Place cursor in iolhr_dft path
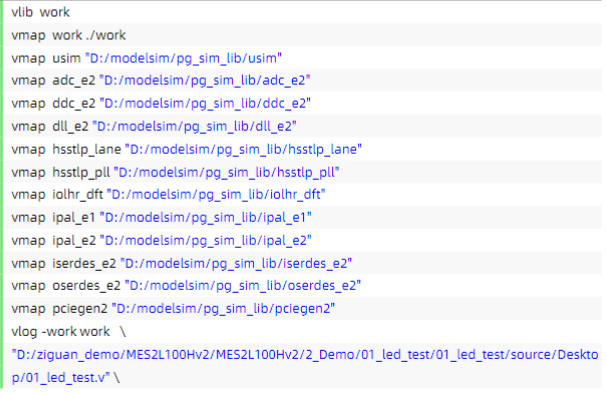606x394 pixels. pyautogui.click(x=216, y=194)
